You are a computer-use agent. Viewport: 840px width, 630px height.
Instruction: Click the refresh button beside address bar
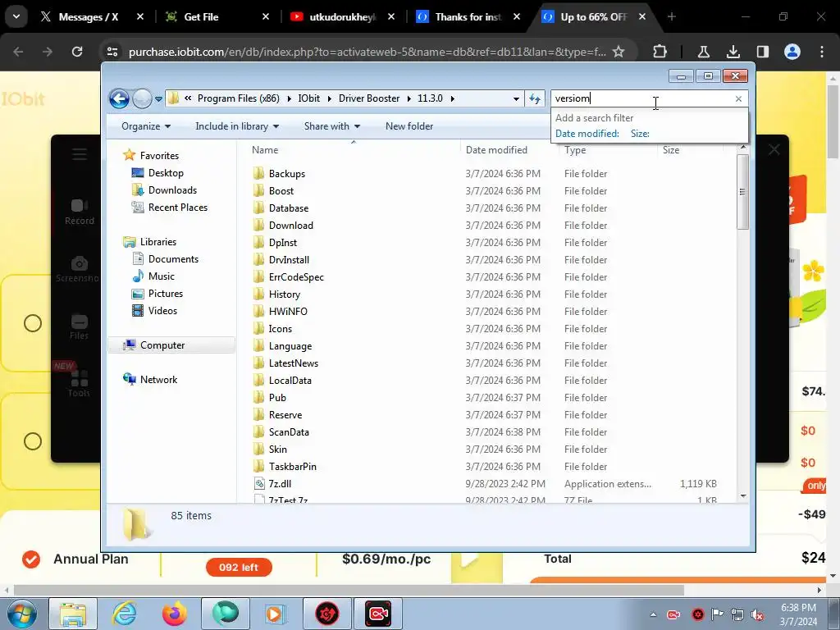click(535, 98)
